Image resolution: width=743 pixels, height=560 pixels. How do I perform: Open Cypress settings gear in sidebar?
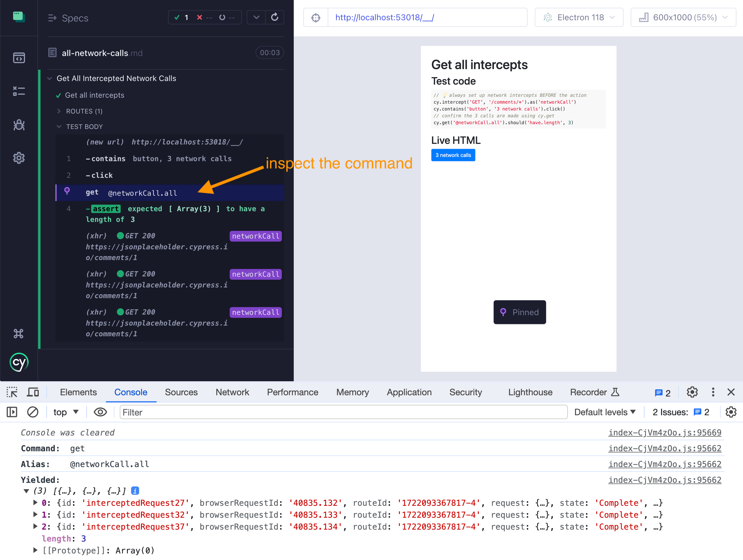[19, 158]
